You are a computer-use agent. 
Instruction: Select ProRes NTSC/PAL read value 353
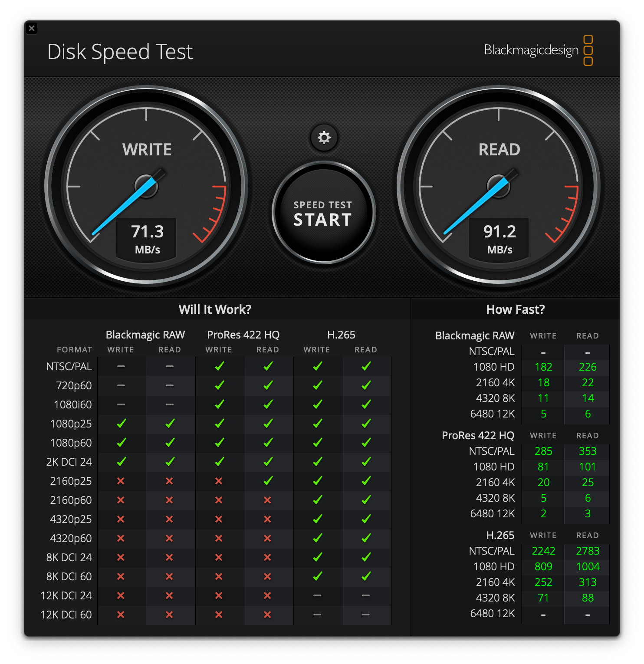588,451
